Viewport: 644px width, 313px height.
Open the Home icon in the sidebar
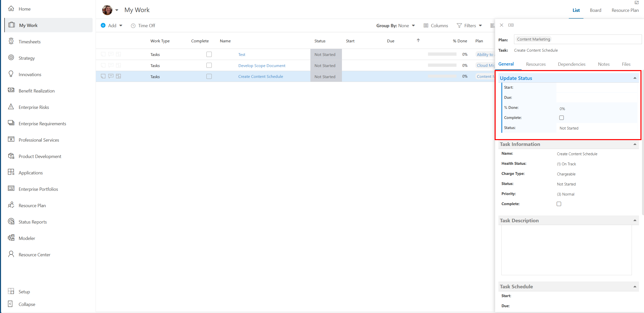point(11,9)
